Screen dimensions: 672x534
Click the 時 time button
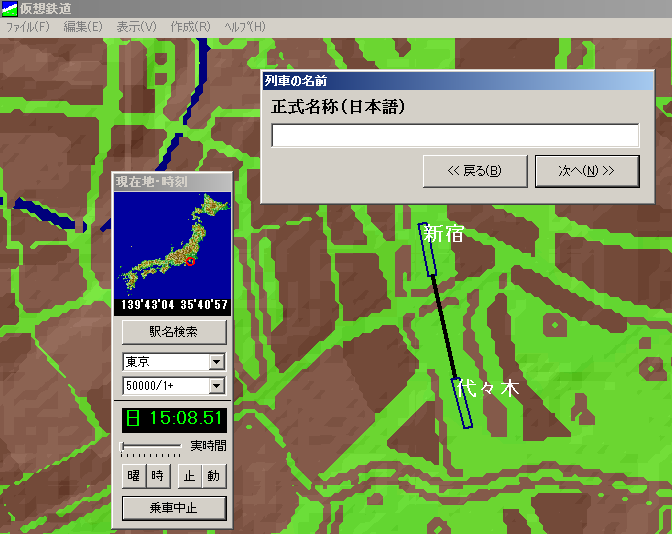pyautogui.click(x=158, y=476)
